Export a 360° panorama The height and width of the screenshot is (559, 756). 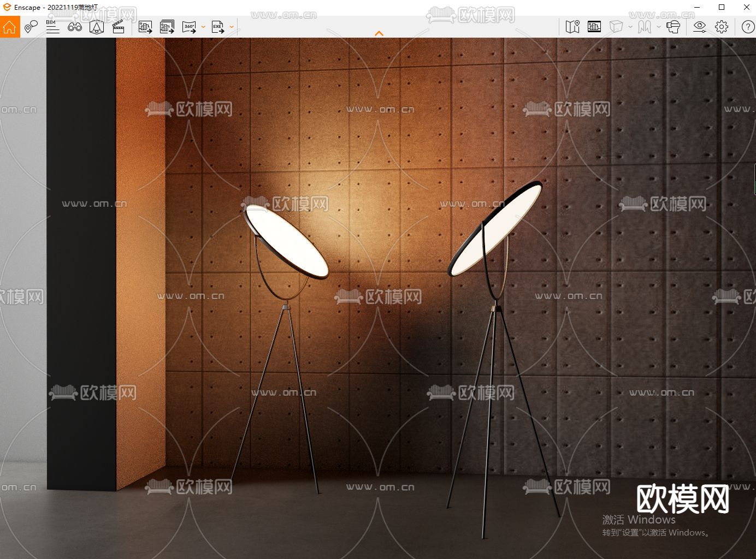pos(189,27)
